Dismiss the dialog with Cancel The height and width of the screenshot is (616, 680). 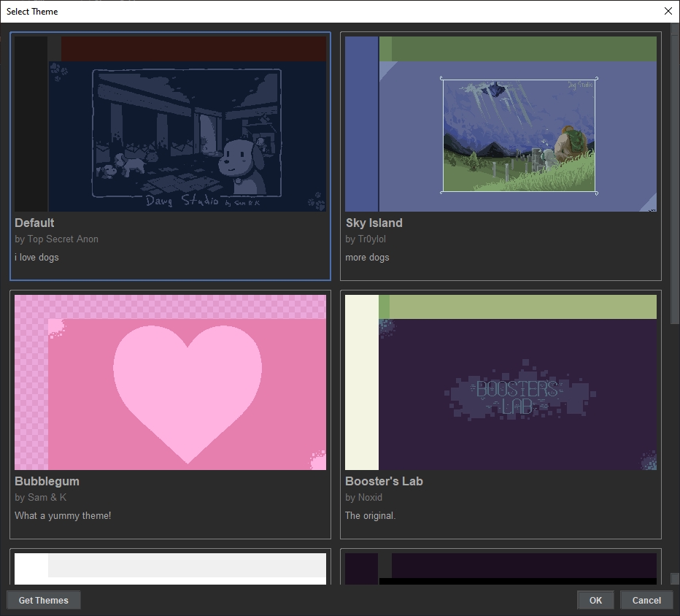pos(646,601)
